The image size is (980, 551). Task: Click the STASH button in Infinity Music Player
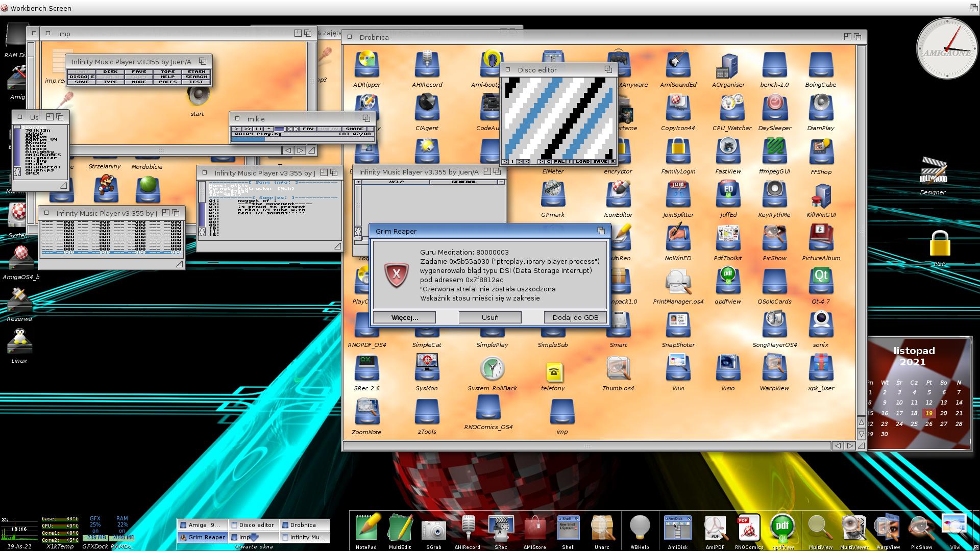pyautogui.click(x=196, y=72)
